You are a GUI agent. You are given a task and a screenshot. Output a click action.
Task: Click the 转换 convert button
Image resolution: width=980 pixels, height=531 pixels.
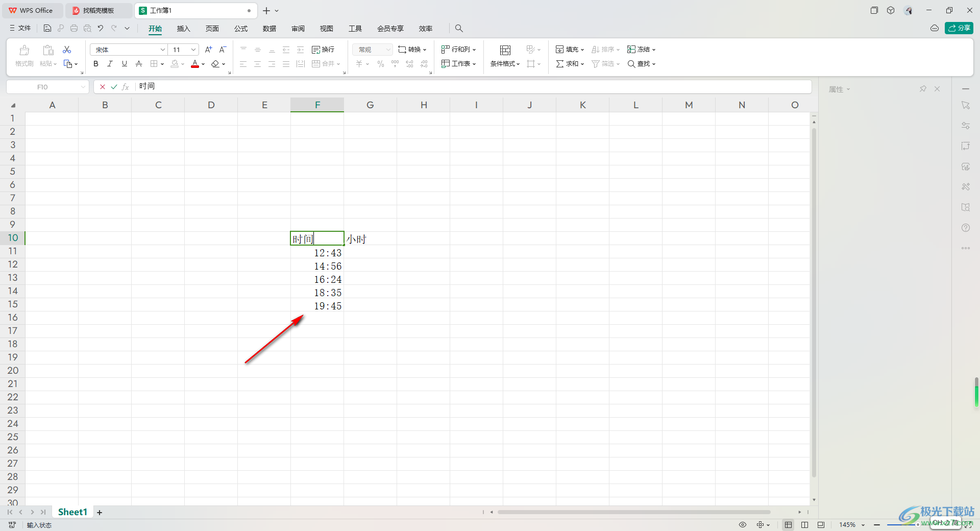(412, 50)
